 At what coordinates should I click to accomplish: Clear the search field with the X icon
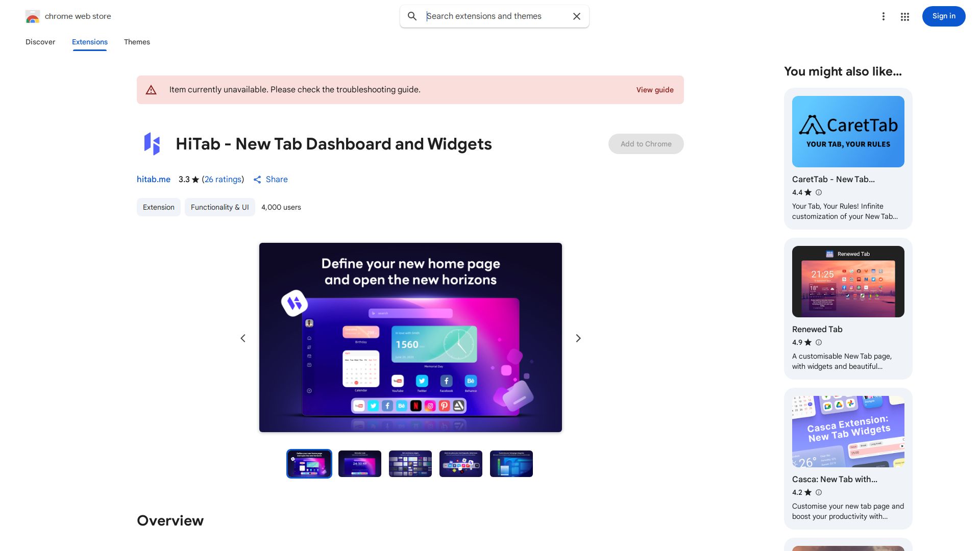pyautogui.click(x=577, y=16)
